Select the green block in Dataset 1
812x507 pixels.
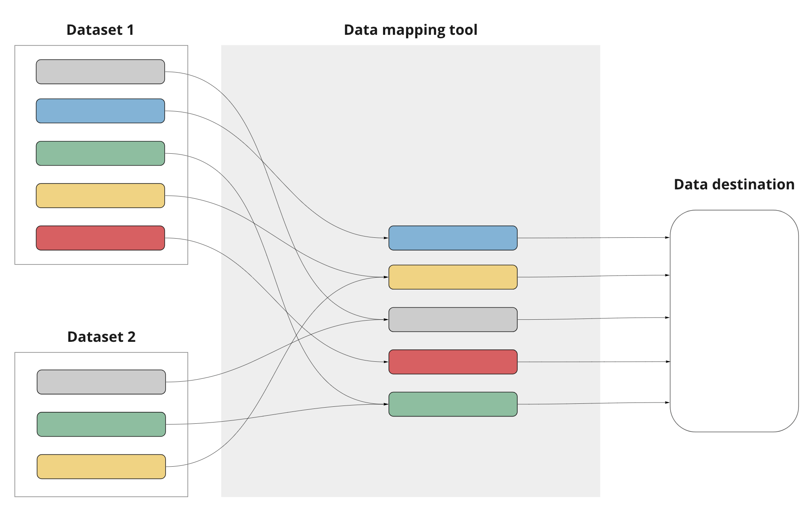click(x=100, y=153)
